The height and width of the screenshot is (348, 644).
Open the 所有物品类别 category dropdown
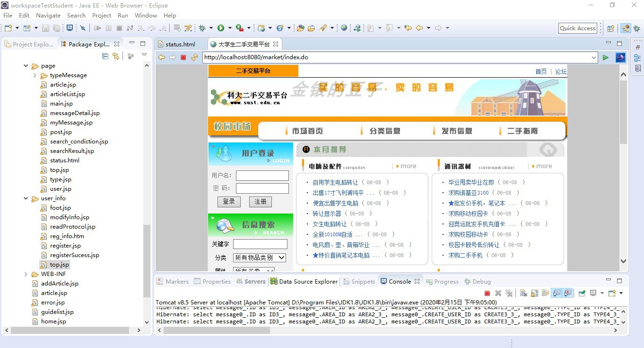pyautogui.click(x=260, y=258)
